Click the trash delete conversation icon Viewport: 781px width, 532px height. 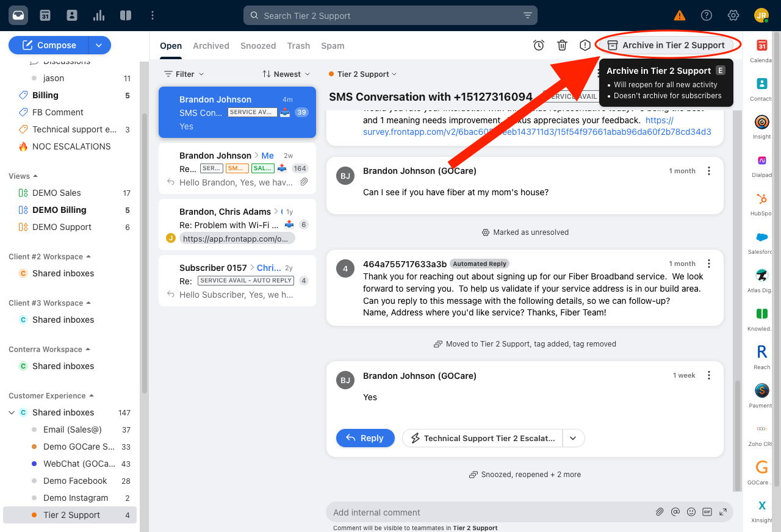pos(563,45)
